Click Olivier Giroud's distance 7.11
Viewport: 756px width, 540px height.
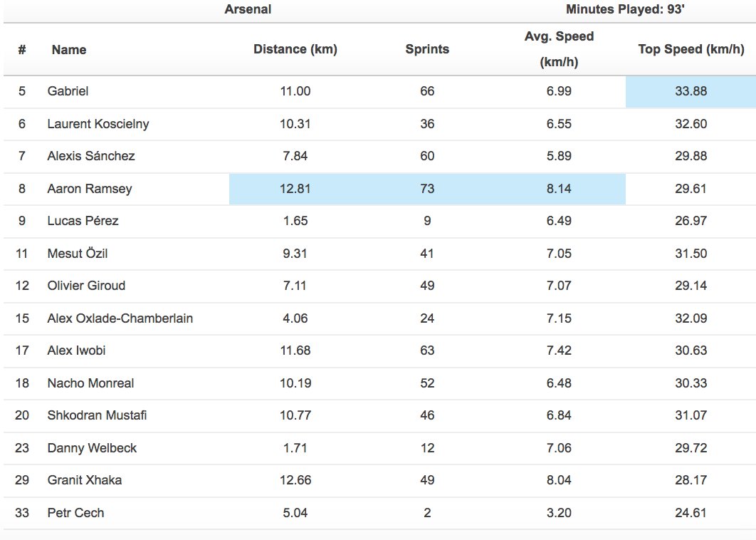coord(295,286)
